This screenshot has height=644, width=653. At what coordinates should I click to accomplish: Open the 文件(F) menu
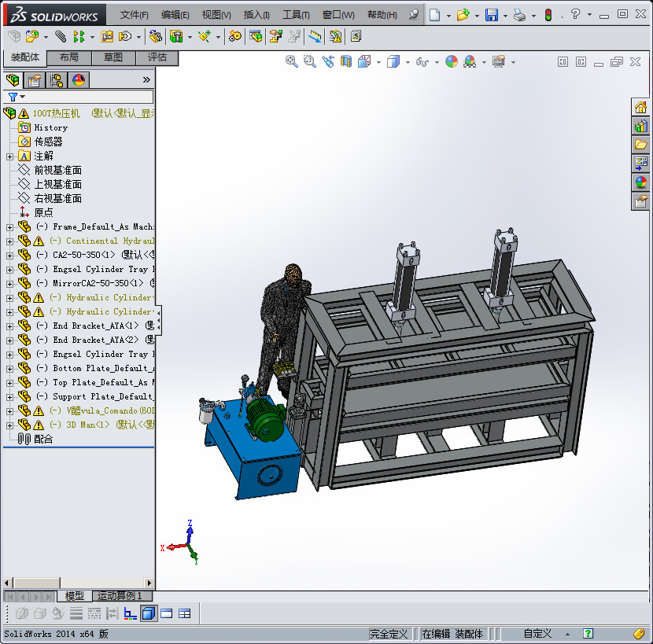click(x=134, y=15)
